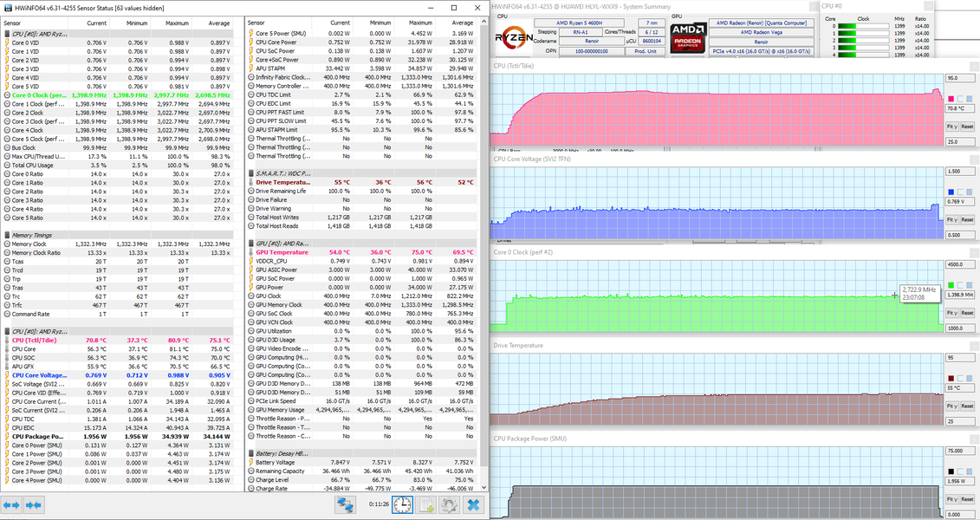Click the expand columns double-arrow icon
This screenshot has width=980, height=520.
[12, 504]
